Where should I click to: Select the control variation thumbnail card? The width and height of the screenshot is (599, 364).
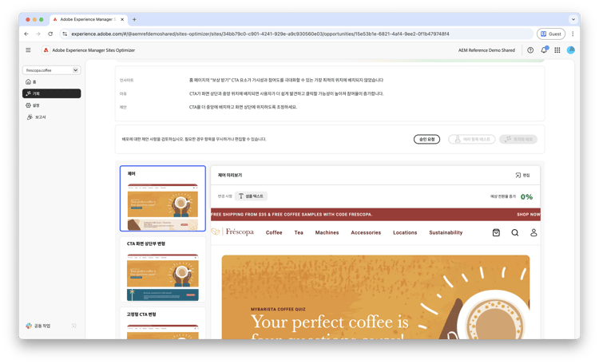click(163, 199)
